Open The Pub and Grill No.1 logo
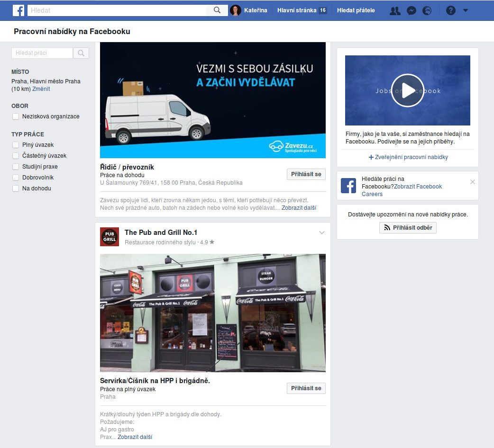 coord(110,237)
